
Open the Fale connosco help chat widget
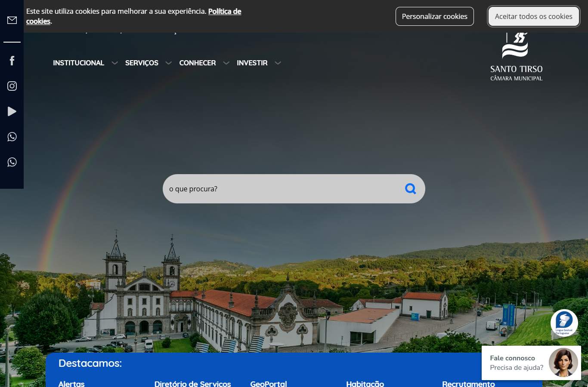(x=531, y=363)
